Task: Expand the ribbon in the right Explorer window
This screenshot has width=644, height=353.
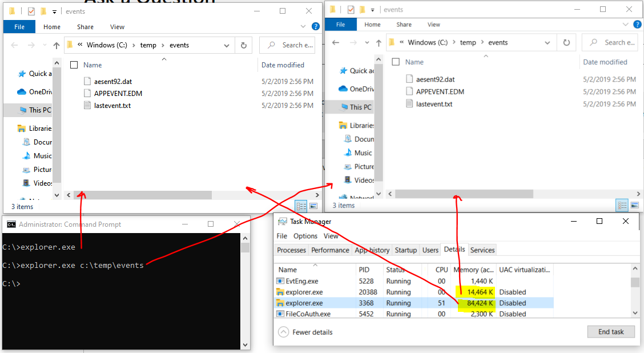Action: click(x=626, y=25)
